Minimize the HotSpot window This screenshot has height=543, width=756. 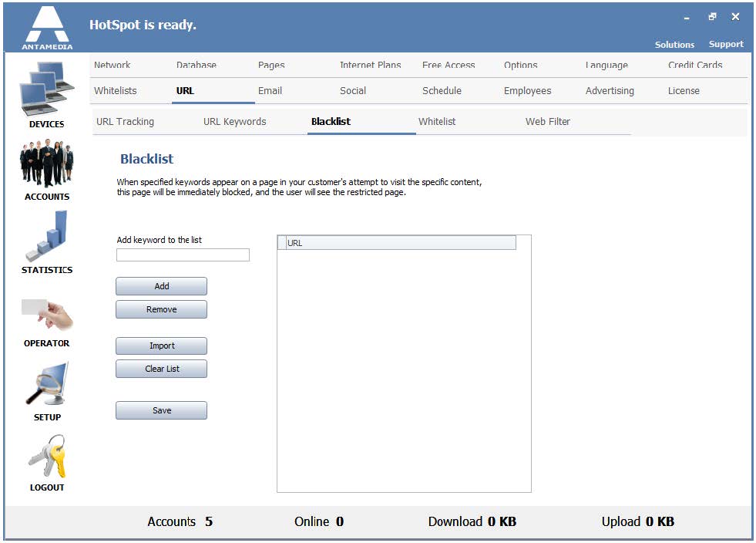(687, 18)
